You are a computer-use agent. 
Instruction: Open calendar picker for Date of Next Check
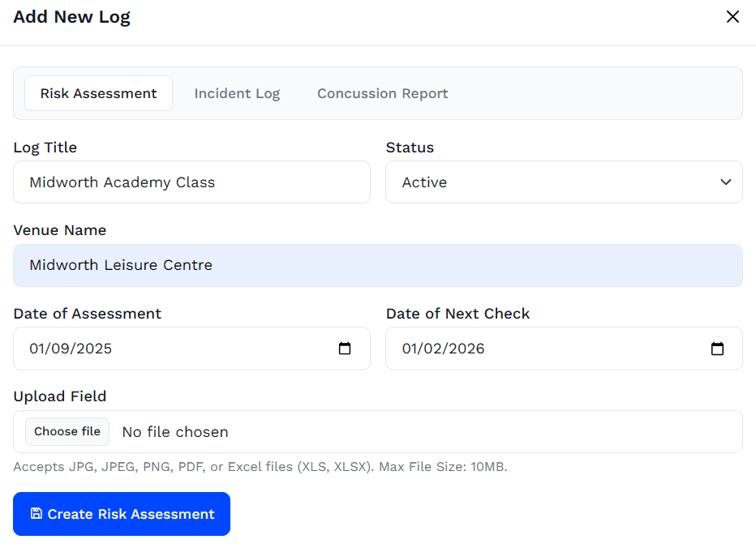pos(717,349)
